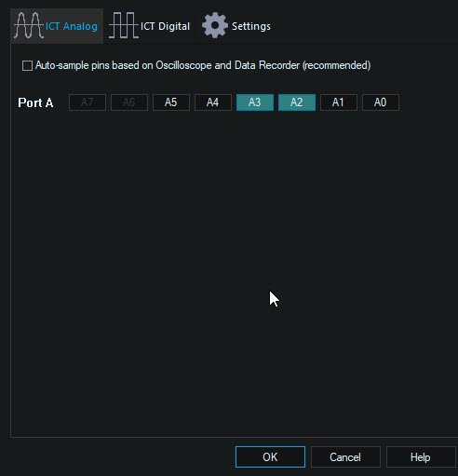Screen dimensions: 458x476
Task: Toggle pin A0 on Port A
Action: pos(381,102)
